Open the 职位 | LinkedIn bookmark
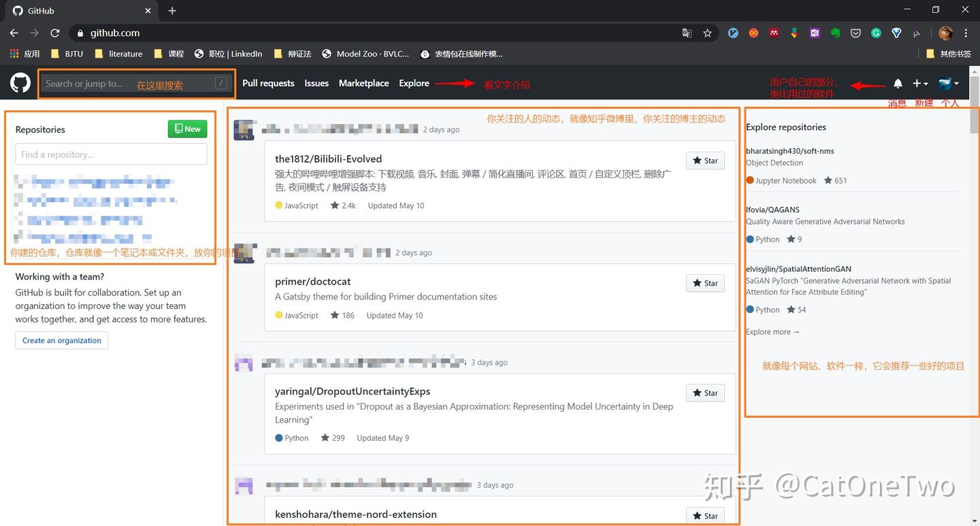Screen dimensions: 980x526 click(x=228, y=54)
